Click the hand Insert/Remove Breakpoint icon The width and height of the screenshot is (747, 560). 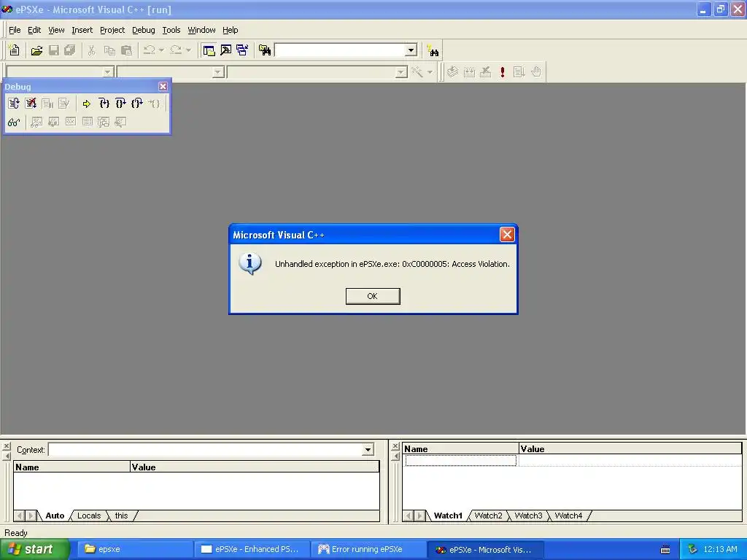click(x=536, y=72)
